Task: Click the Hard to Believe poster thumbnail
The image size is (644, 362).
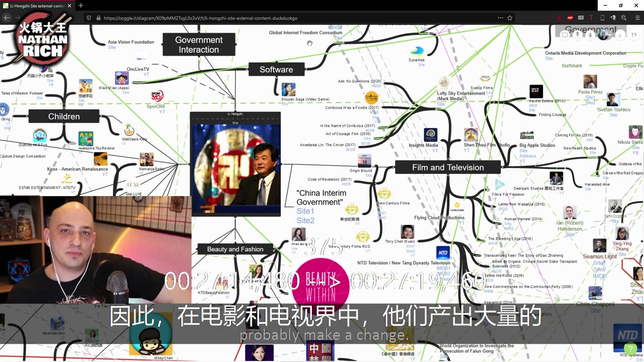Action: coord(536,91)
